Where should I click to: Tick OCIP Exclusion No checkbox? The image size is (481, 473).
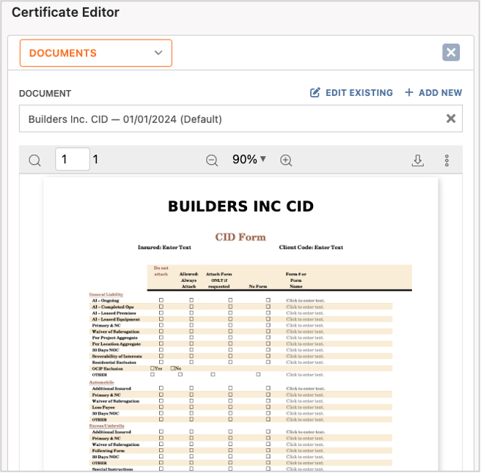[172, 368]
